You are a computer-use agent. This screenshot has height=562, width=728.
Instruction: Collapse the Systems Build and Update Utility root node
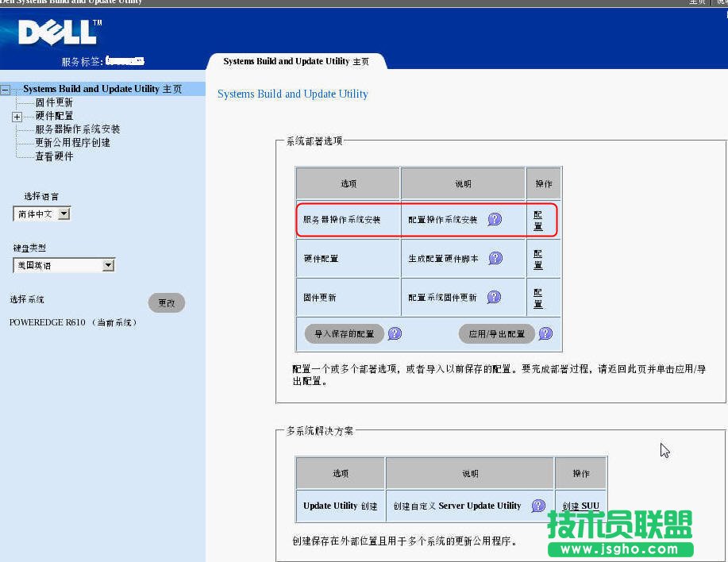(4, 89)
